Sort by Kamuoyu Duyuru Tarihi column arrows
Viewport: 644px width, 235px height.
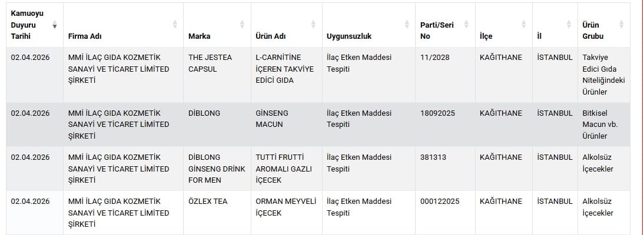point(55,25)
